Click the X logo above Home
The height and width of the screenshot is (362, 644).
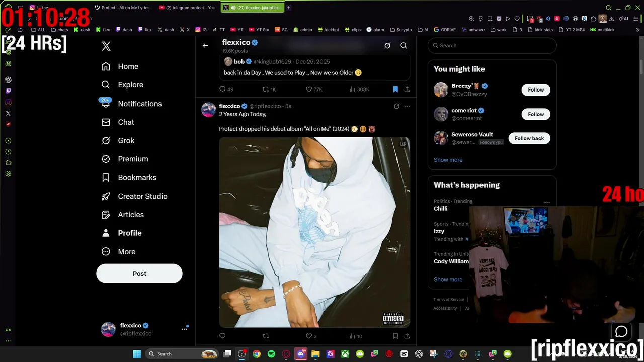click(106, 46)
